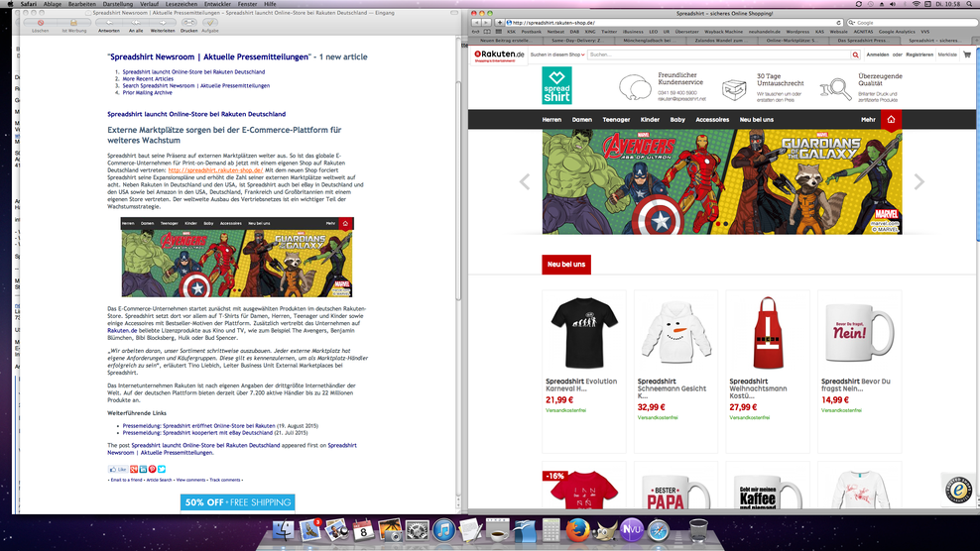
Task: Show next banner slide arrow
Action: coord(919,181)
